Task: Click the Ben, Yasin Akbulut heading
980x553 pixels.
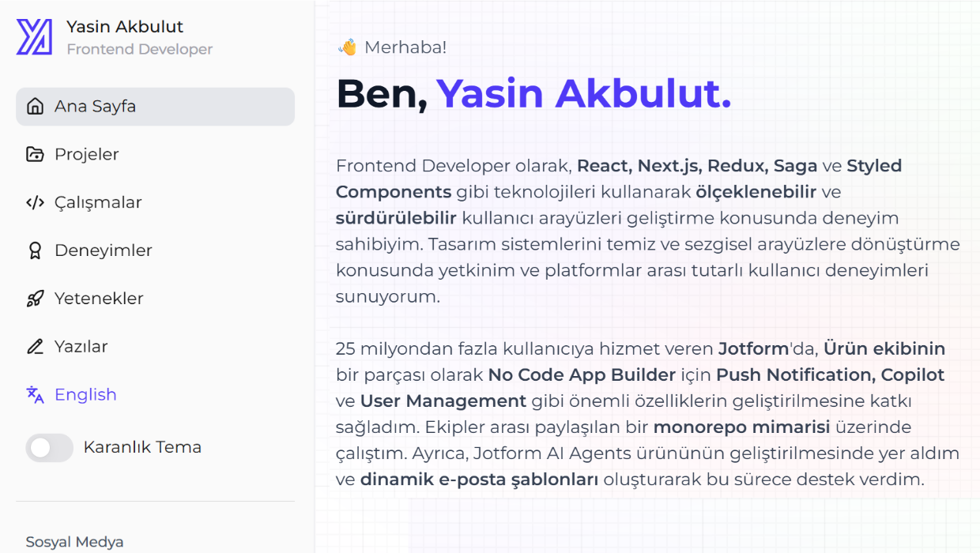Action: [533, 93]
